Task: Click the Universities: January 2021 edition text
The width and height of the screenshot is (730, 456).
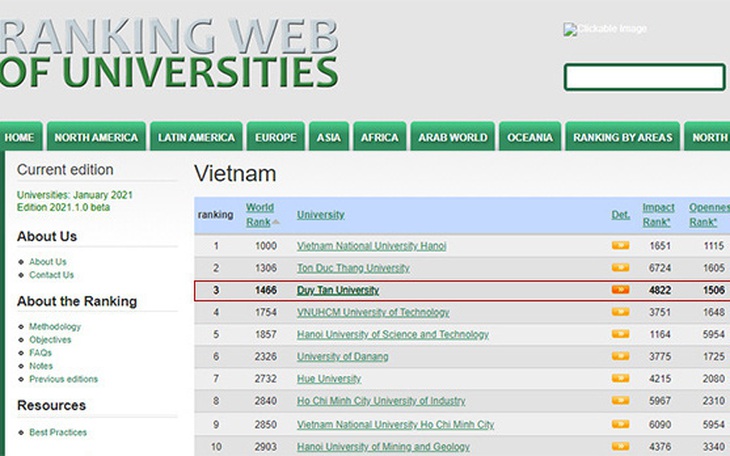Action: (x=75, y=195)
